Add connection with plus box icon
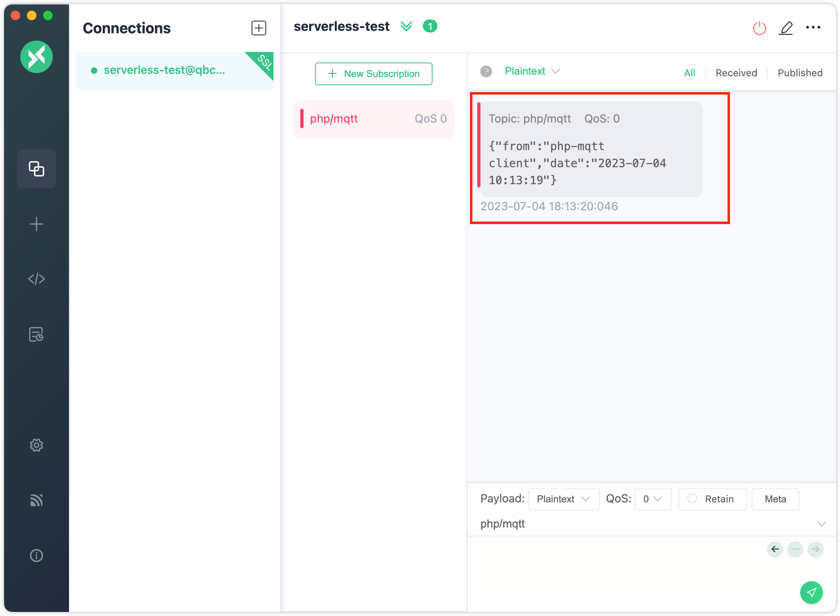This screenshot has height=616, width=840. click(x=259, y=28)
